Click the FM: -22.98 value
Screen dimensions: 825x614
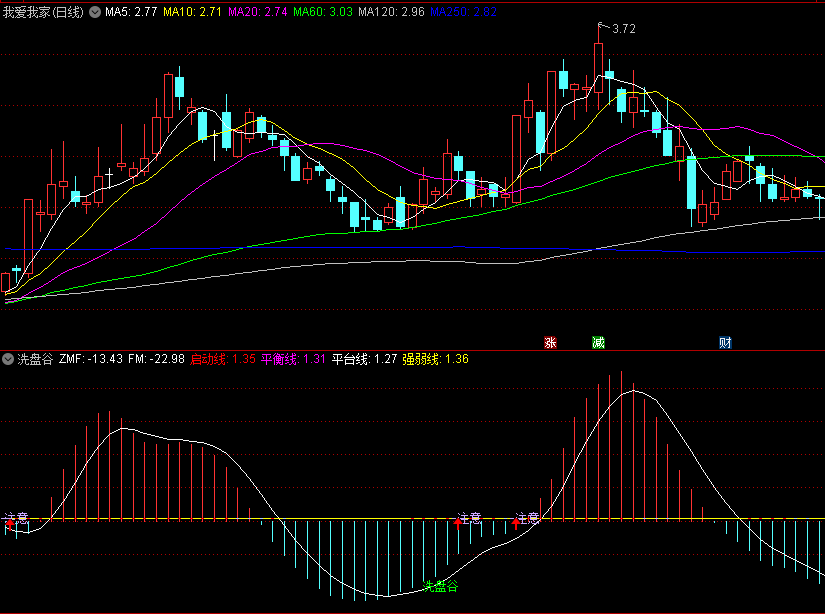(x=156, y=359)
